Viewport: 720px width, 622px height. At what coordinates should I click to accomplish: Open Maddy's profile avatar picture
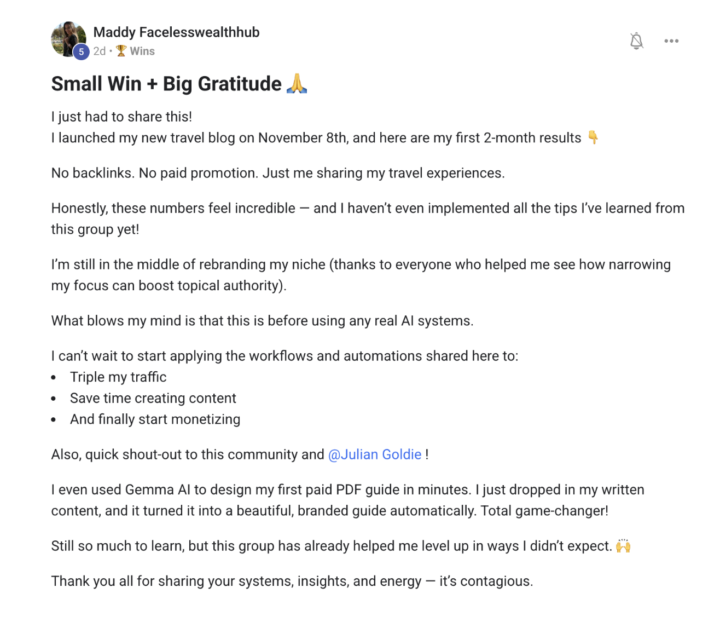(x=67, y=38)
